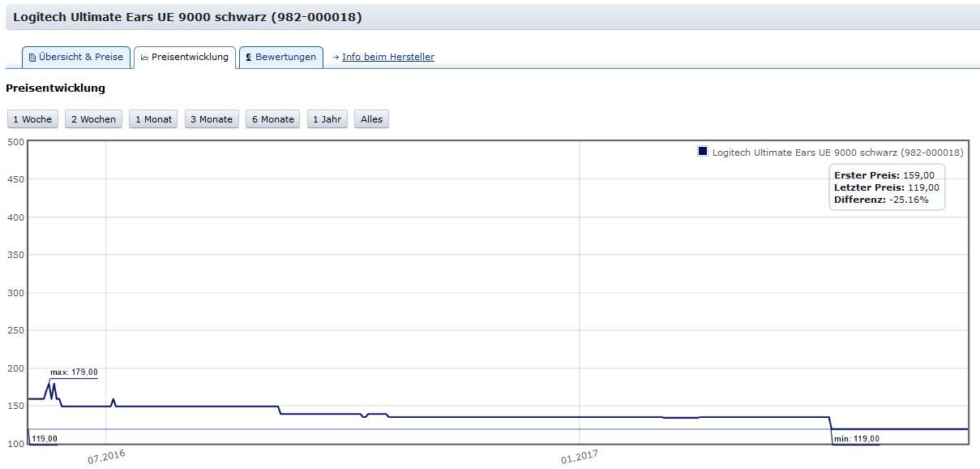The height and width of the screenshot is (469, 980).
Task: Click the 119,00 label at chart start
Action: (44, 439)
